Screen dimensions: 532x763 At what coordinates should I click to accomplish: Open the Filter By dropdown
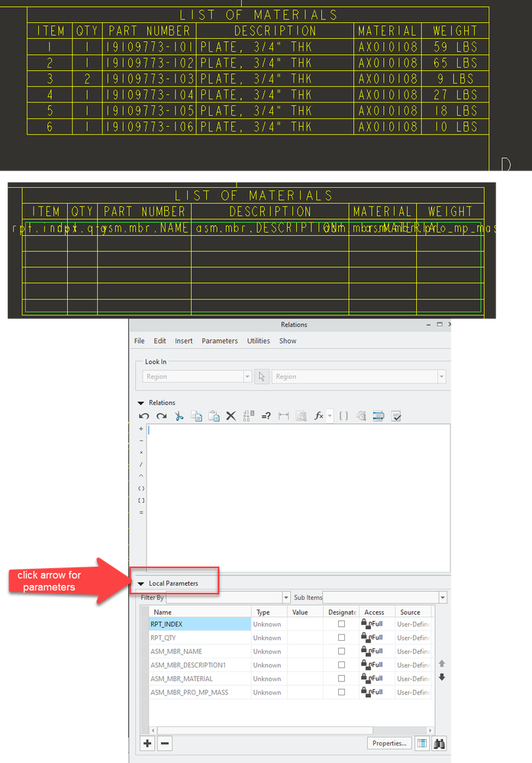tap(286, 597)
